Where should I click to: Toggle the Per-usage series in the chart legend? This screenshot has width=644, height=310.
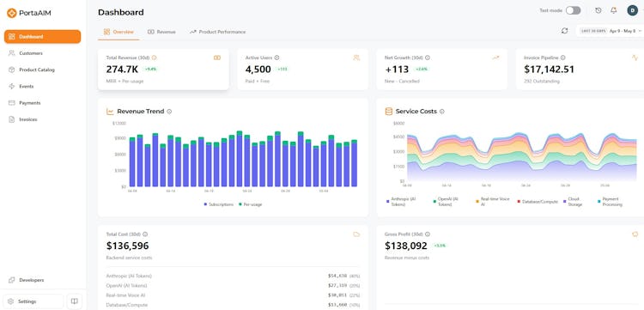coord(250,204)
